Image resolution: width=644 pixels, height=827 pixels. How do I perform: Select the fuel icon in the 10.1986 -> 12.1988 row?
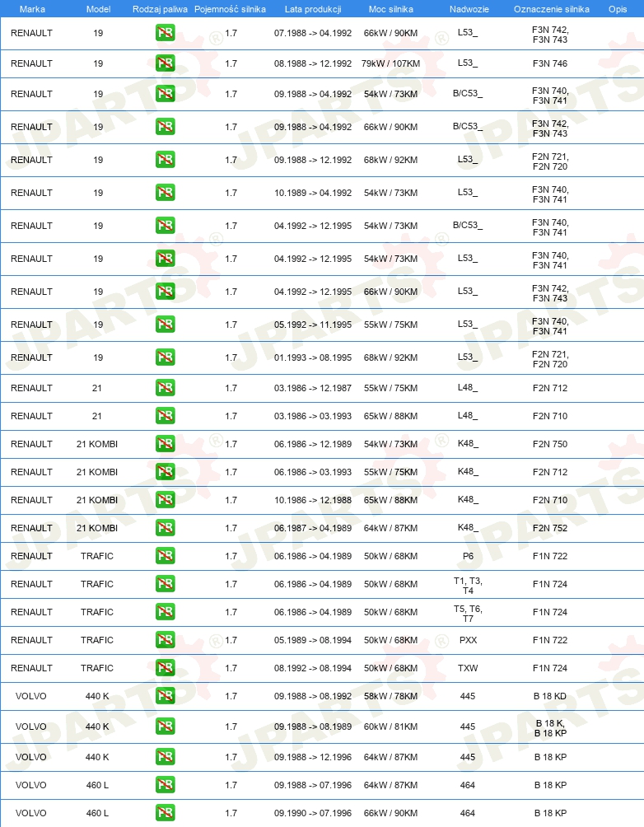165,499
